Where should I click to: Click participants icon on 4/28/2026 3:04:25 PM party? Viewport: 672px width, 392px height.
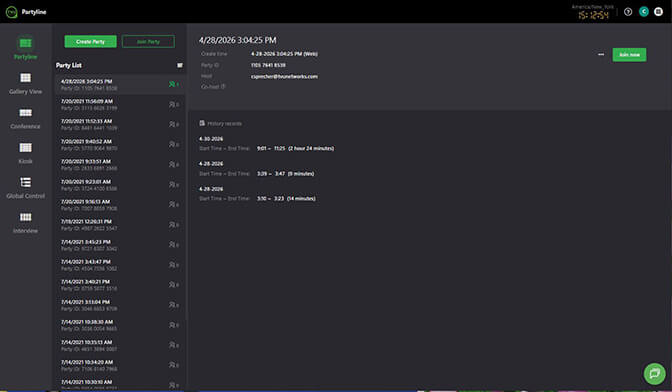coord(174,84)
